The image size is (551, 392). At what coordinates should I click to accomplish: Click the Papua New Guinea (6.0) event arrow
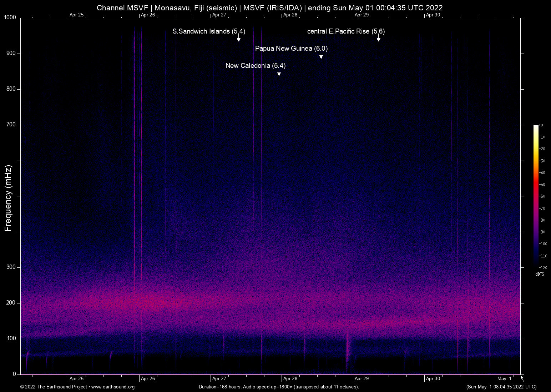click(321, 56)
